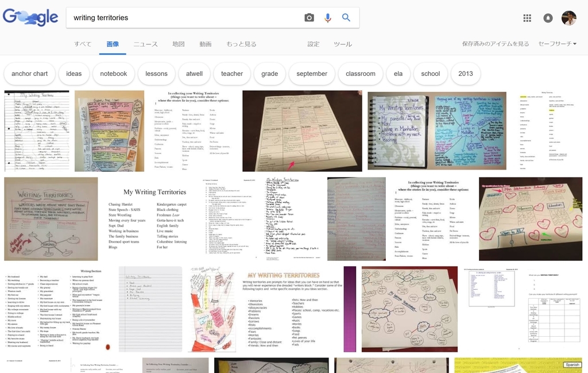The height and width of the screenshot is (373, 588).
Task: Switch to the 動画 tab
Action: tap(205, 44)
